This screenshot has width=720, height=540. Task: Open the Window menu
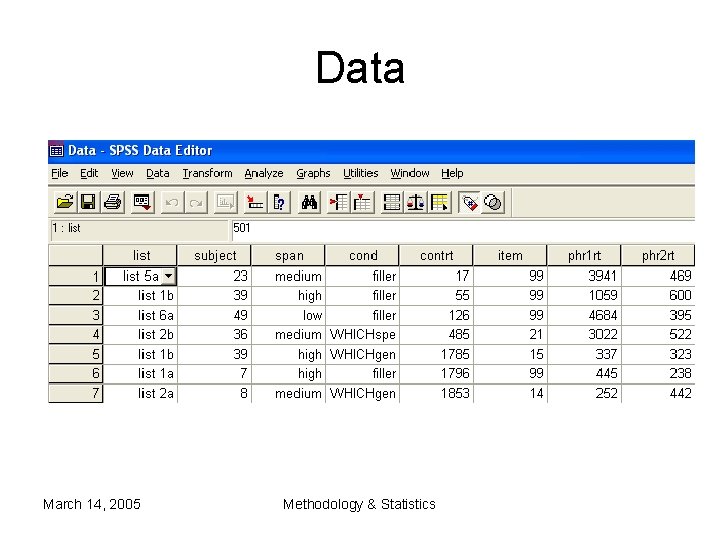410,173
